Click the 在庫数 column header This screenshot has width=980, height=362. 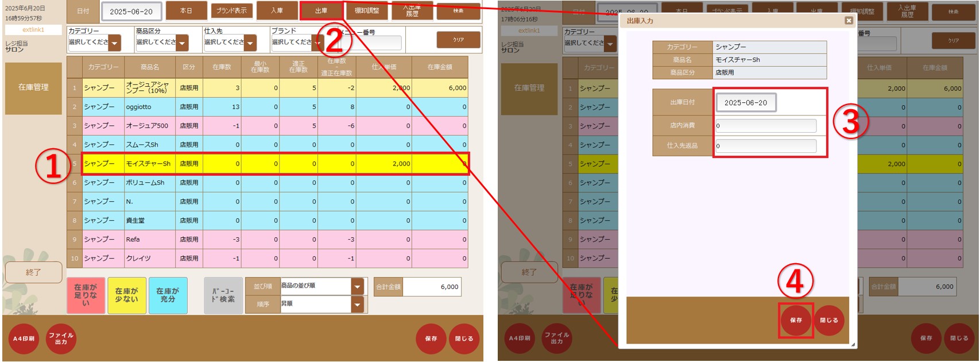point(222,67)
